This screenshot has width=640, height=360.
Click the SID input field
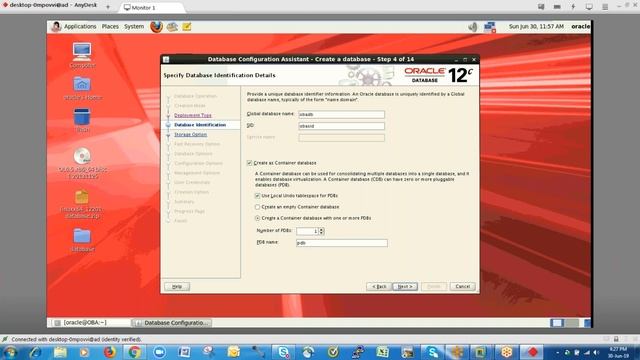(x=341, y=126)
